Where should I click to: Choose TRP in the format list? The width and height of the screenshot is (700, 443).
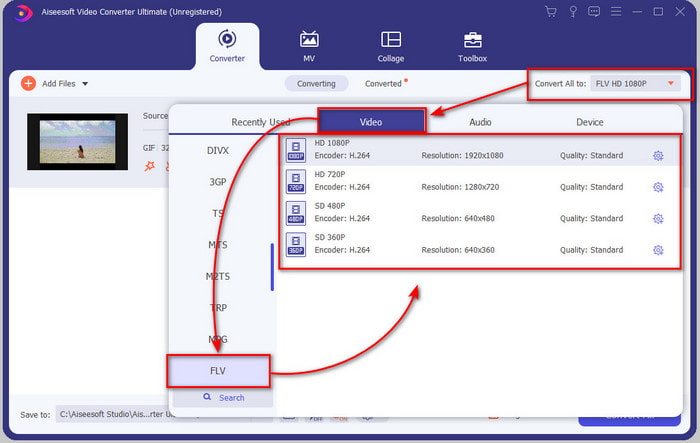click(x=218, y=308)
